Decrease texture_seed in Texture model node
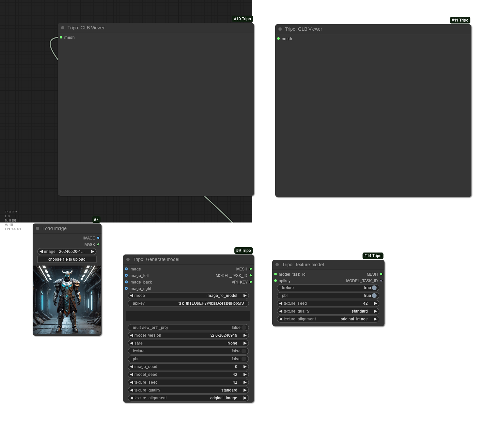 (x=281, y=303)
